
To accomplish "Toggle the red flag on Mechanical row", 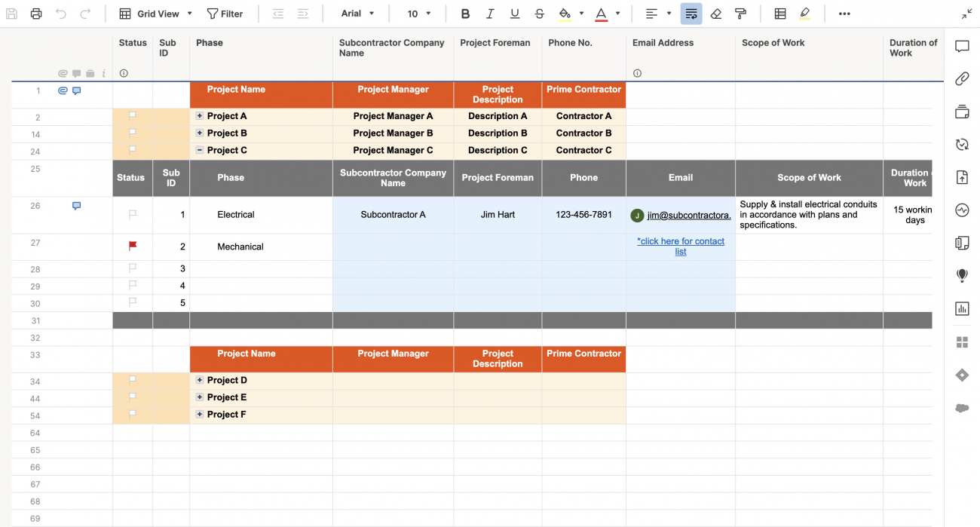I will click(x=133, y=246).
